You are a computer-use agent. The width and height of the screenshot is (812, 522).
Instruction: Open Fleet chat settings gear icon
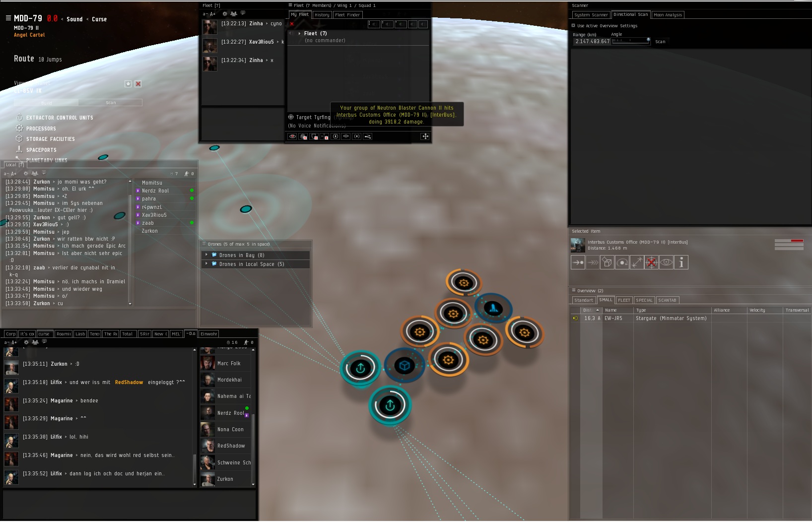[x=225, y=14]
